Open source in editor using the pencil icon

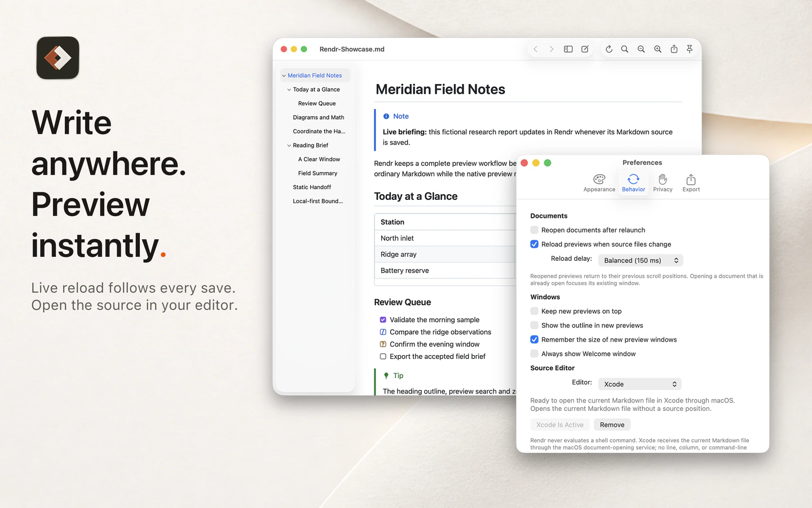coord(585,49)
